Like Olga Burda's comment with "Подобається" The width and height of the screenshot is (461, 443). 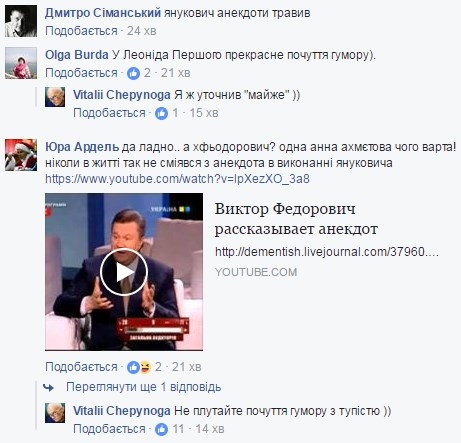[x=81, y=73]
